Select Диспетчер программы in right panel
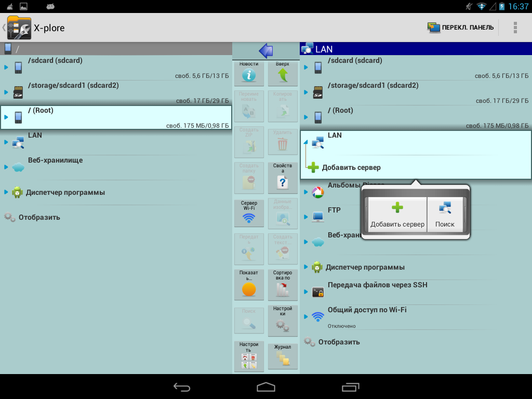The width and height of the screenshot is (532, 399). [x=416, y=267]
